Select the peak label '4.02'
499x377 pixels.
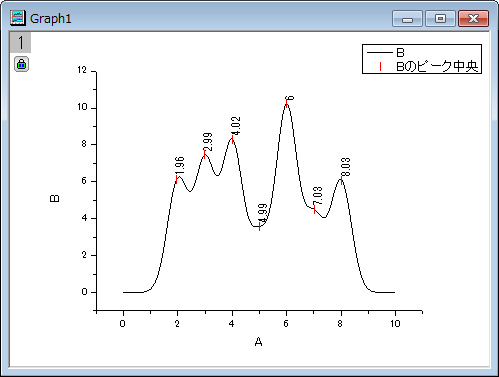tap(235, 126)
